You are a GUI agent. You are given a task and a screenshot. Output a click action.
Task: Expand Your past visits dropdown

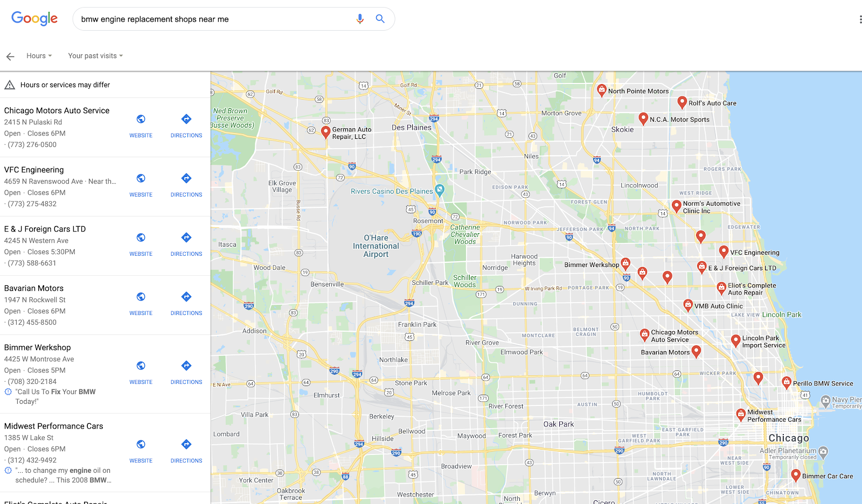[95, 56]
